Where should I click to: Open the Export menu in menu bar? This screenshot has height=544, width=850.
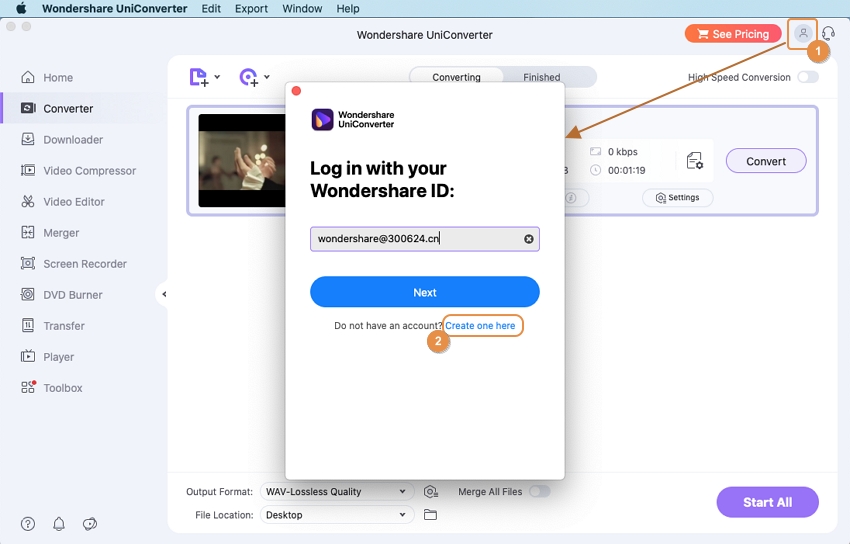point(251,8)
